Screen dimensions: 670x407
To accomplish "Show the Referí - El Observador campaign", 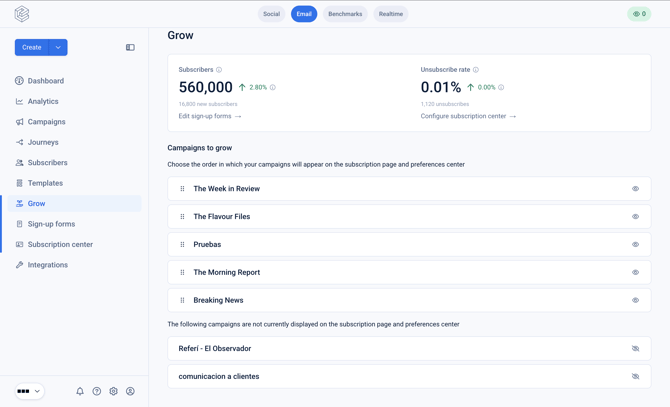I will pyautogui.click(x=635, y=348).
